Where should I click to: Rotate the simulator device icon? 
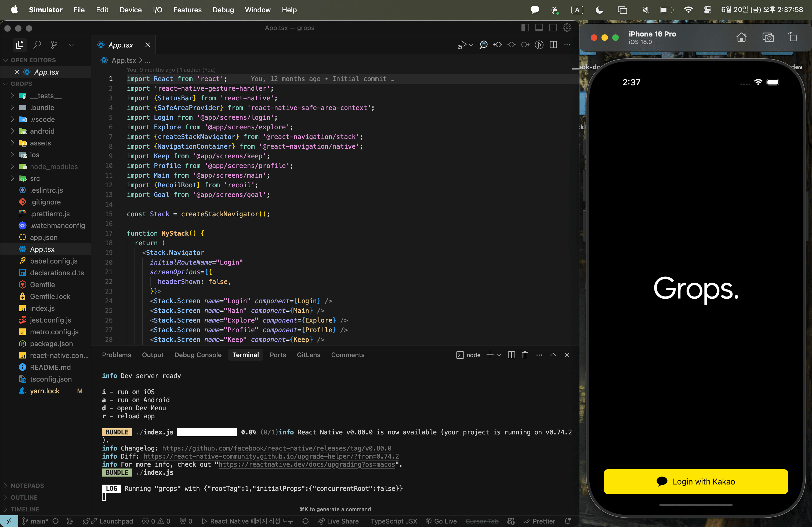pyautogui.click(x=792, y=37)
